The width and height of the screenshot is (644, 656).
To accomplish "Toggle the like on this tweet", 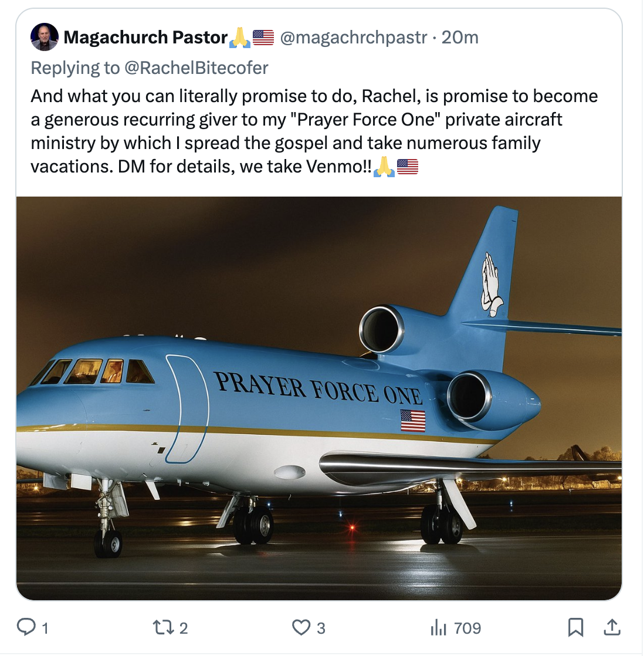I will coord(301,627).
